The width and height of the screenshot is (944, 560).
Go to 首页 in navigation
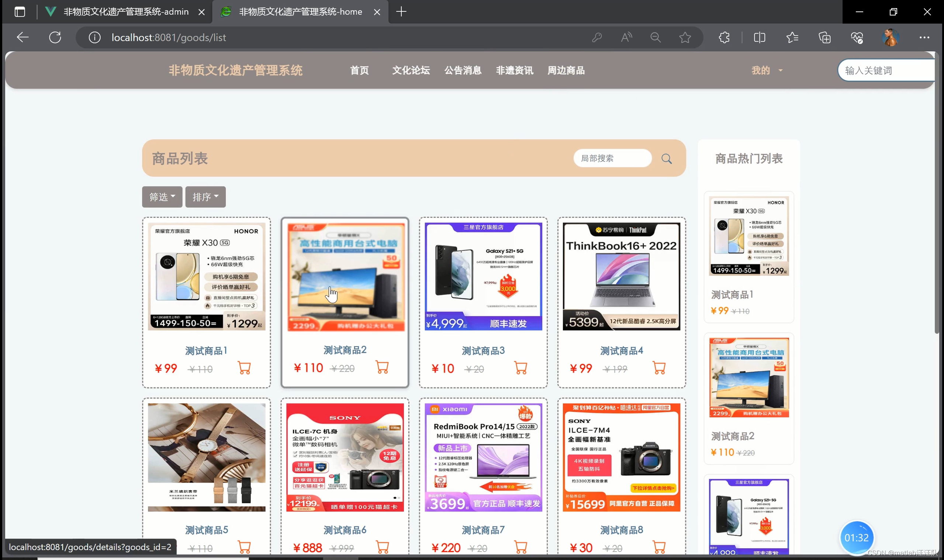coord(359,70)
